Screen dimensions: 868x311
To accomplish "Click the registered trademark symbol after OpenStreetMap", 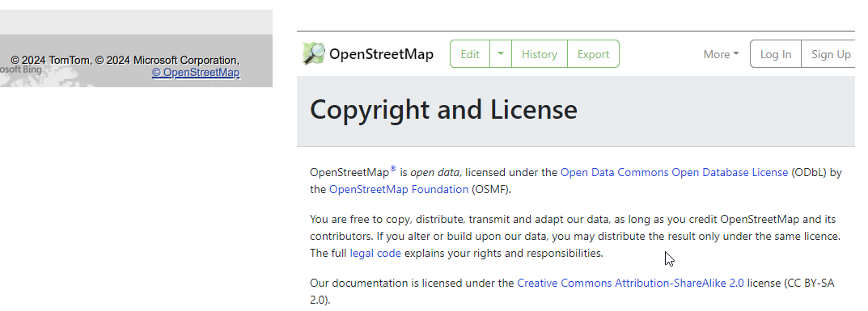I will click(x=393, y=169).
